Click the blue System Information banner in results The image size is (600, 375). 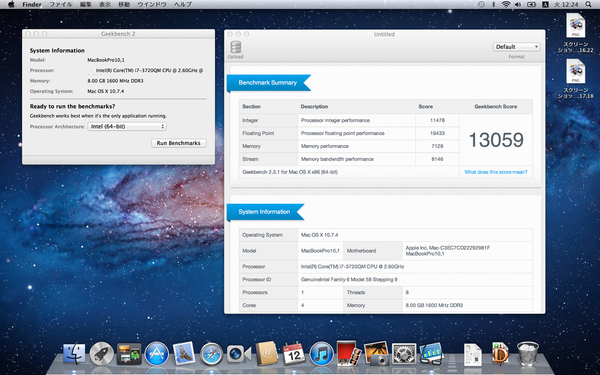coord(264,212)
